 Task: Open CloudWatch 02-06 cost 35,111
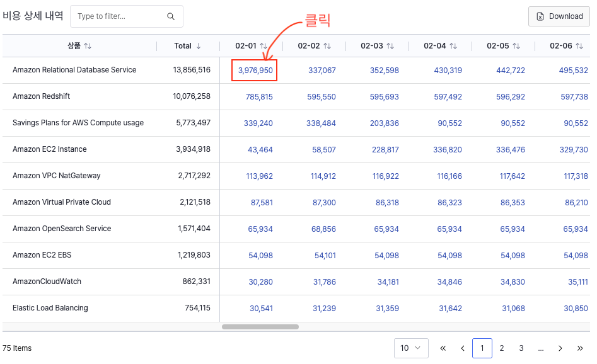pyautogui.click(x=578, y=282)
